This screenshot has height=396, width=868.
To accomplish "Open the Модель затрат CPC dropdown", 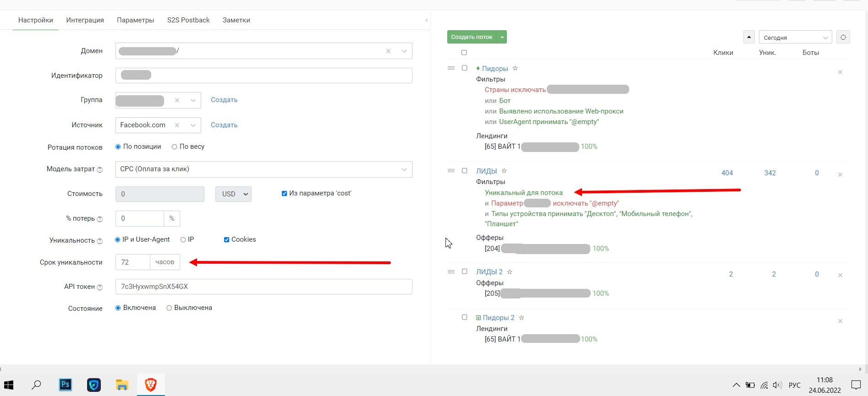I will click(264, 169).
